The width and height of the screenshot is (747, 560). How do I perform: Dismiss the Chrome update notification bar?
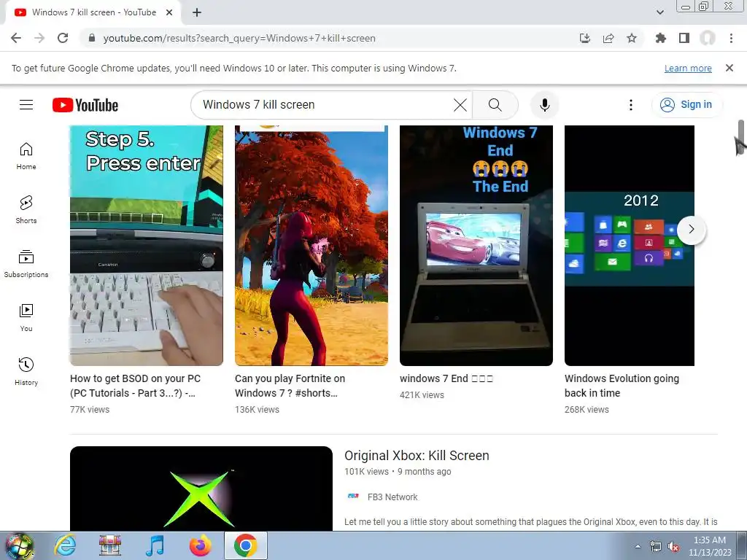(x=729, y=68)
